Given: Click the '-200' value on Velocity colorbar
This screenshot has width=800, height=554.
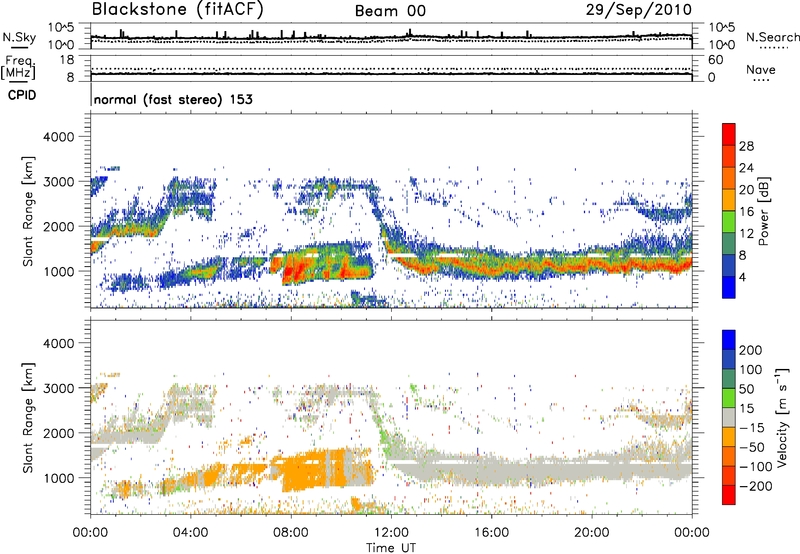Looking at the screenshot, I should (755, 486).
